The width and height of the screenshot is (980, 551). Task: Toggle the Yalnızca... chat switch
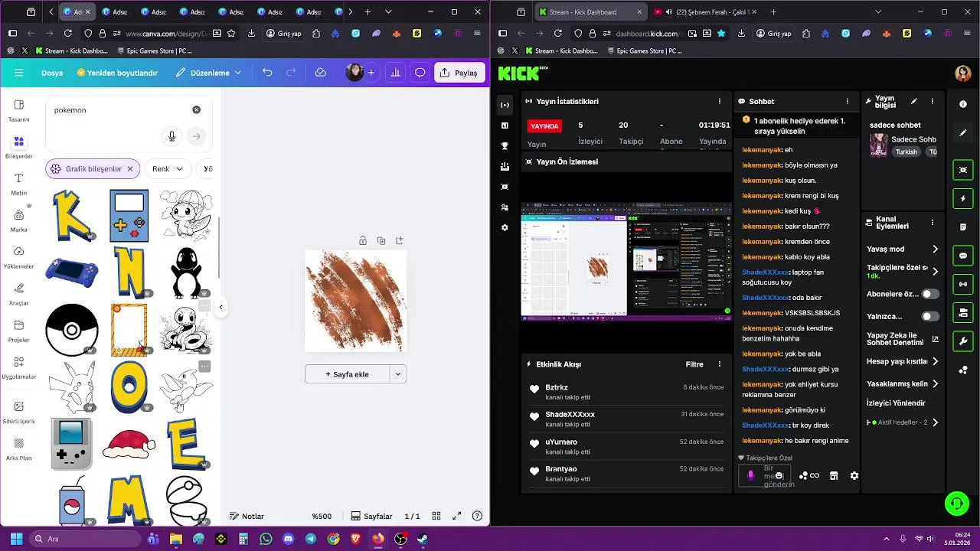930,316
